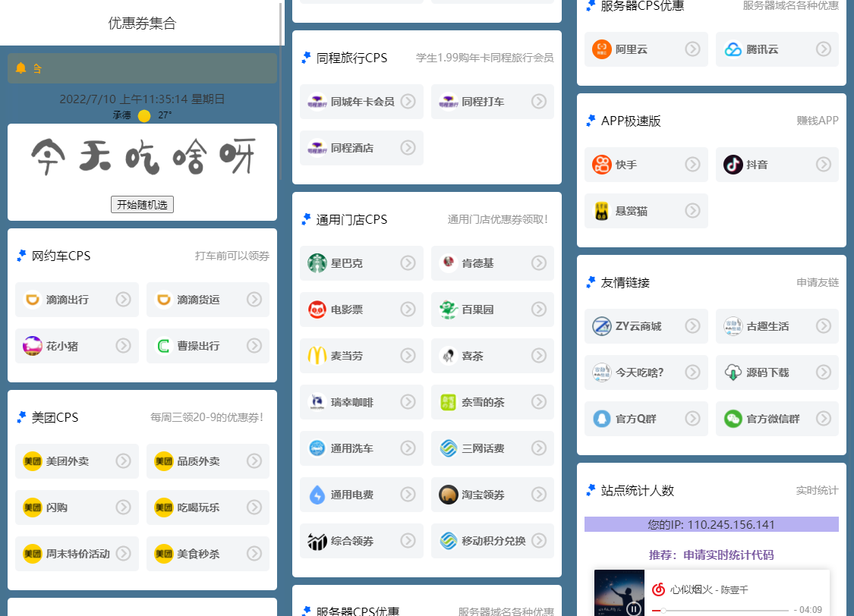Click the NetEase music logo
The image size is (854, 616).
(658, 589)
